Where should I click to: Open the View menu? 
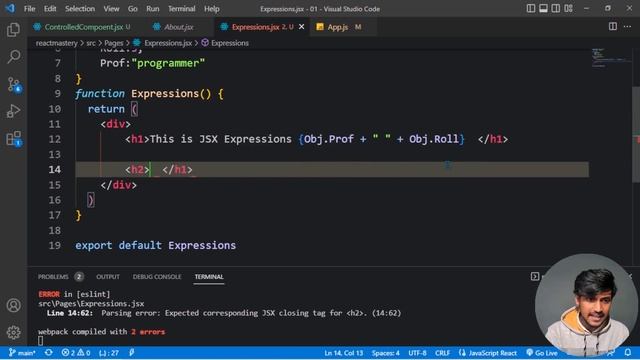(x=111, y=9)
